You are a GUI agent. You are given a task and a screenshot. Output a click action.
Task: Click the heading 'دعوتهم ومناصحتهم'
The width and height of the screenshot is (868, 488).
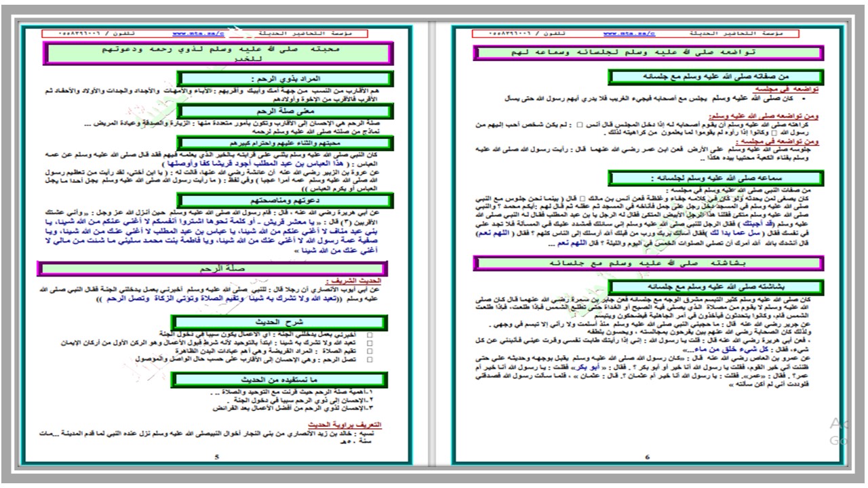284,201
